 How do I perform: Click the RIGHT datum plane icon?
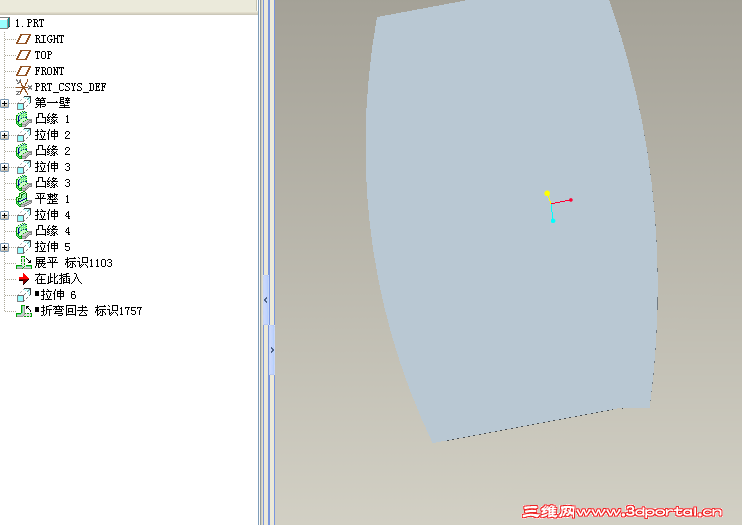pyautogui.click(x=23, y=39)
